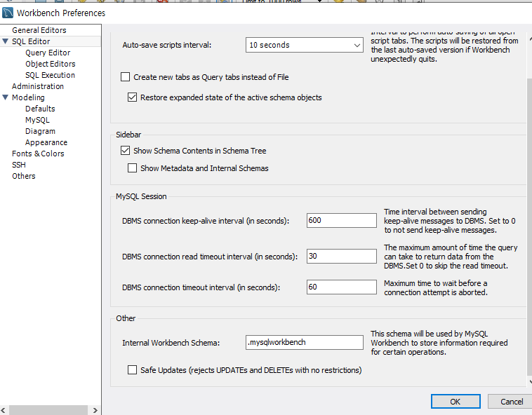The height and width of the screenshot is (415, 532).
Task: Open Defaults under Modeling
Action: pos(40,109)
